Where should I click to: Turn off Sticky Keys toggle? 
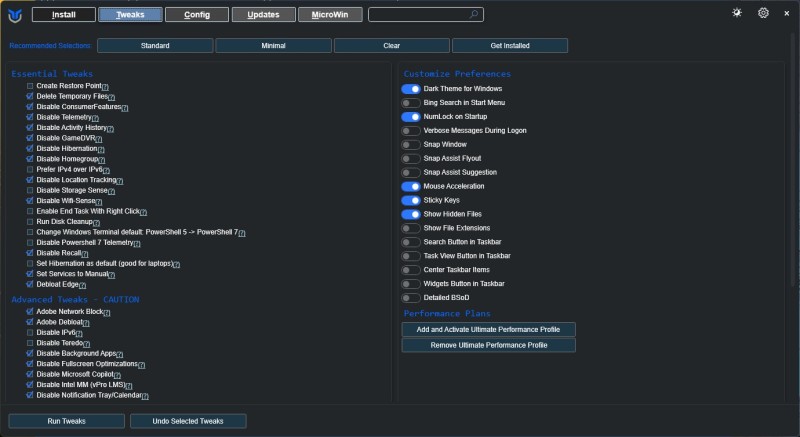coord(411,200)
